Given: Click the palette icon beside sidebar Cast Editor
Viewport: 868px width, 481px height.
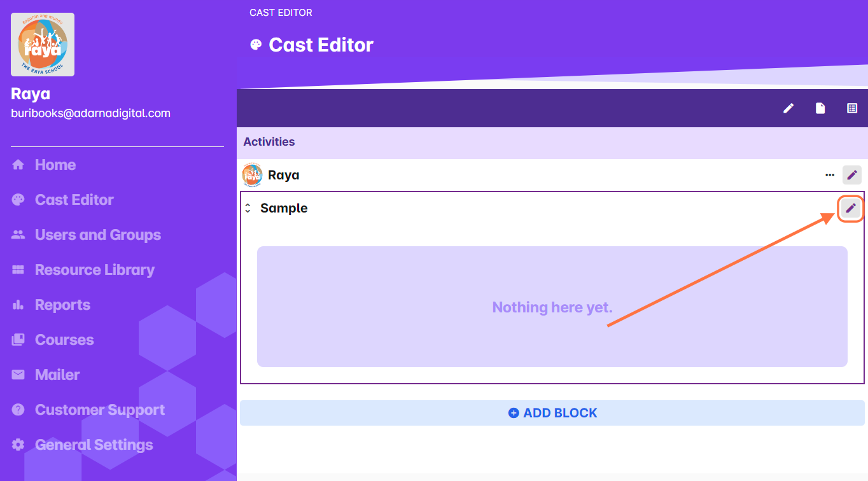Looking at the screenshot, I should 18,200.
